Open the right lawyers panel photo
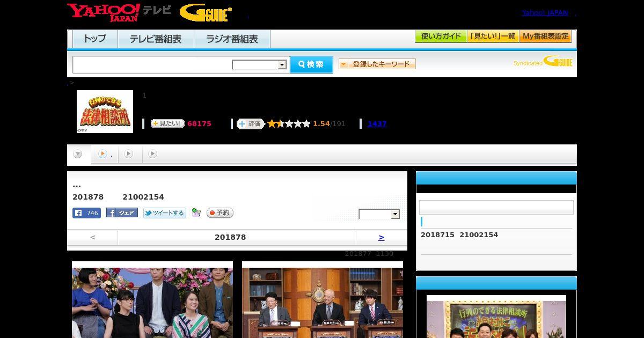Image resolution: width=644 pixels, height=338 pixels. (x=323, y=299)
